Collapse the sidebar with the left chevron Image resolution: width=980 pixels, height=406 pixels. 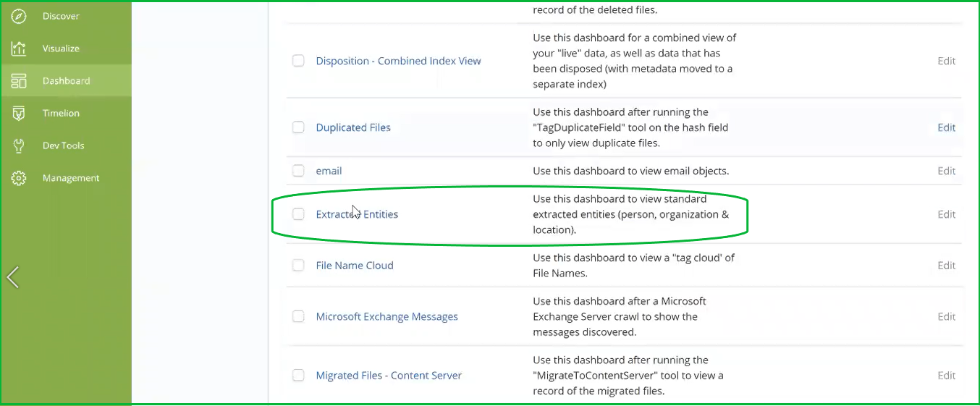pos(13,276)
